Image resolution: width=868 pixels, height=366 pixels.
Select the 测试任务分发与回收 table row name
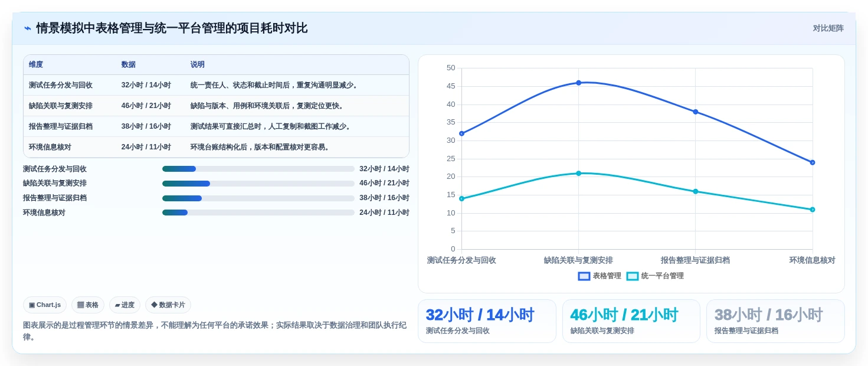pos(61,85)
